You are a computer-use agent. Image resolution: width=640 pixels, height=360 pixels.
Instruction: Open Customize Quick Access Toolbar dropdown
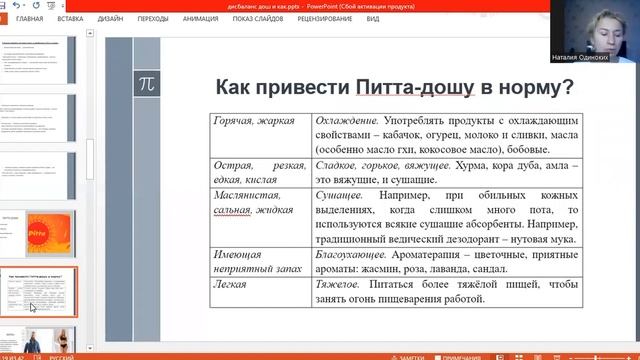tap(63, 6)
